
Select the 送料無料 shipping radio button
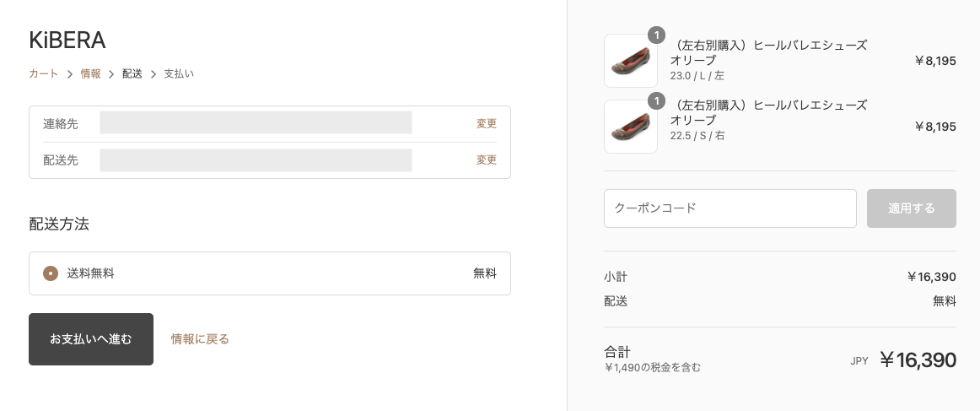click(51, 273)
